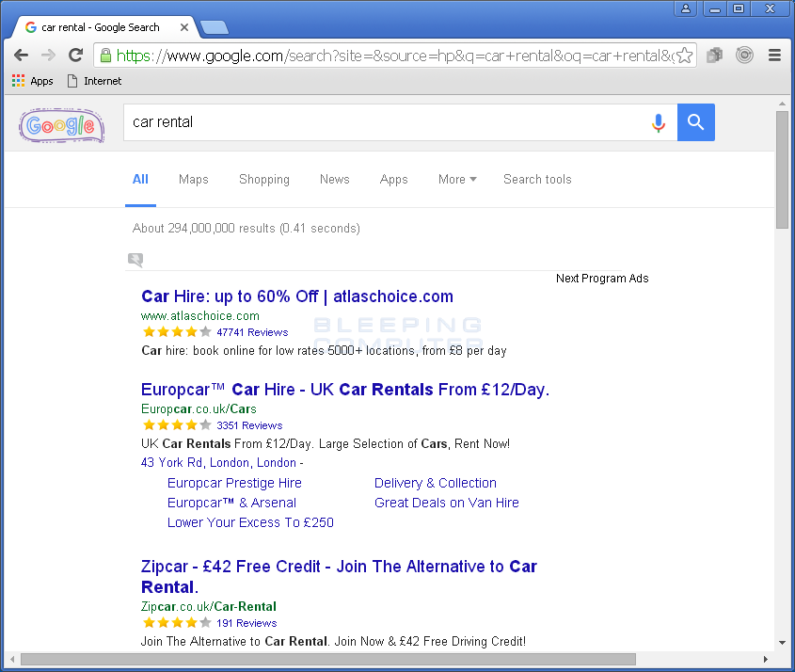The image size is (795, 672).
Task: Open Search tools
Action: click(x=537, y=180)
